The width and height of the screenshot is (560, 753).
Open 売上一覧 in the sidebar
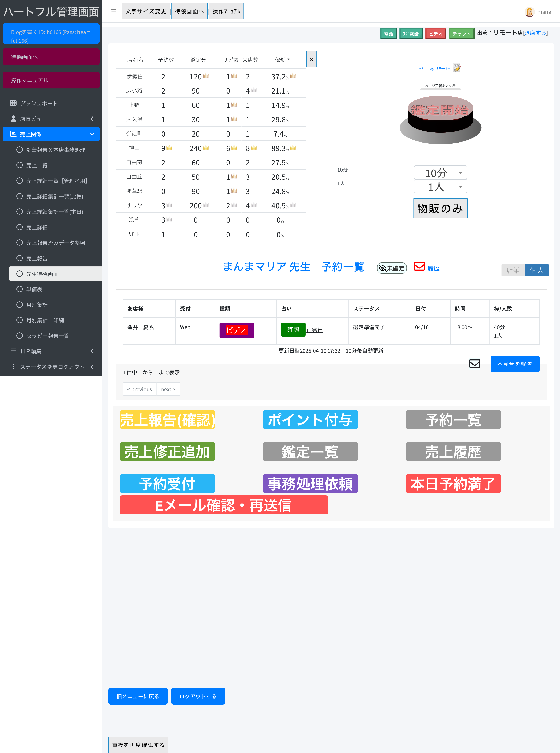[x=37, y=165]
